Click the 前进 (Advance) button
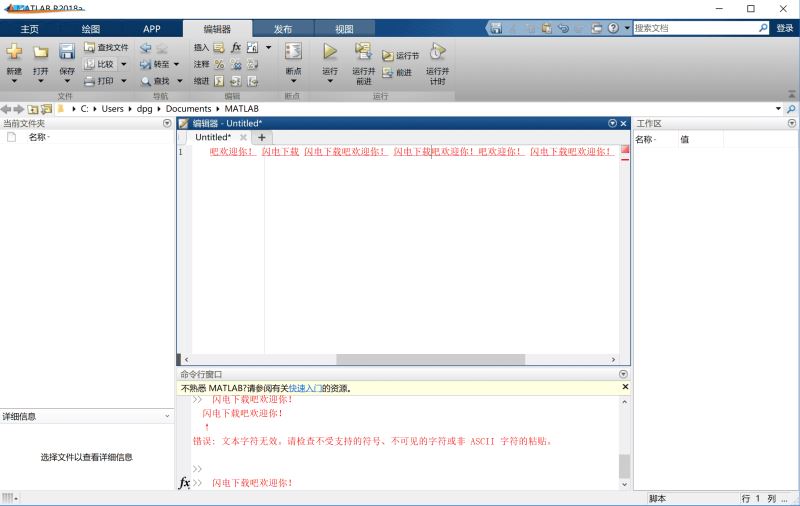This screenshot has height=506, width=800. (x=397, y=72)
